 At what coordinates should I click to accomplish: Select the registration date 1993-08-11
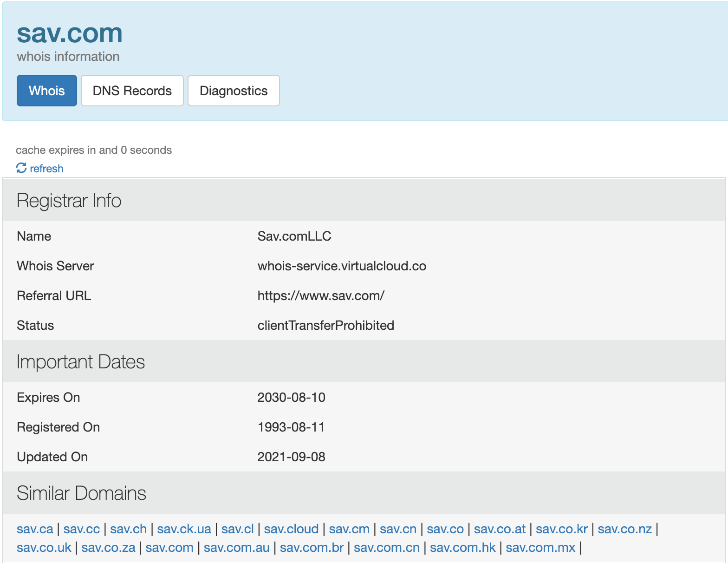pyautogui.click(x=291, y=427)
